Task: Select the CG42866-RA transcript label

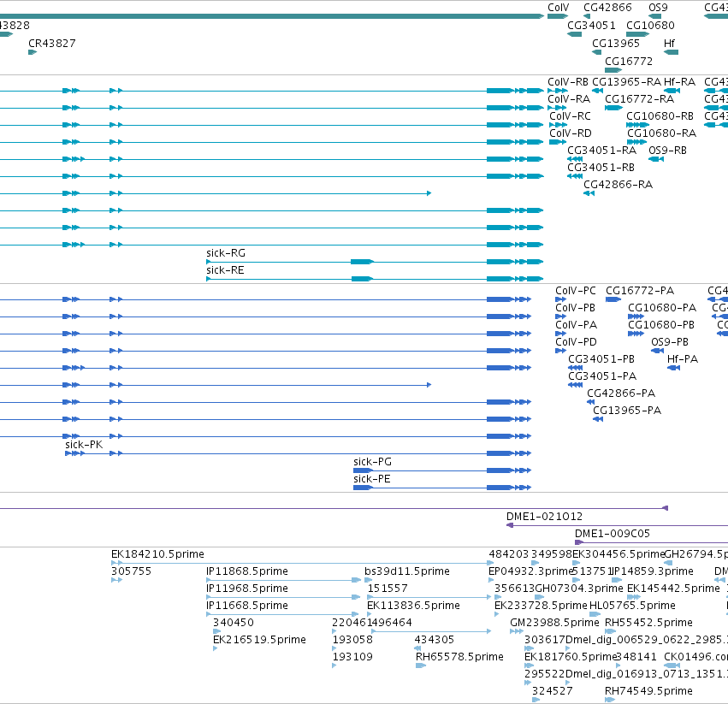Action: [618, 185]
